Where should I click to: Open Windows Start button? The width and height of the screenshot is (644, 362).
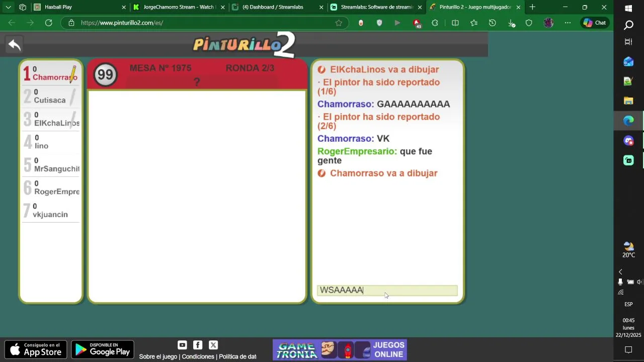pos(628,8)
